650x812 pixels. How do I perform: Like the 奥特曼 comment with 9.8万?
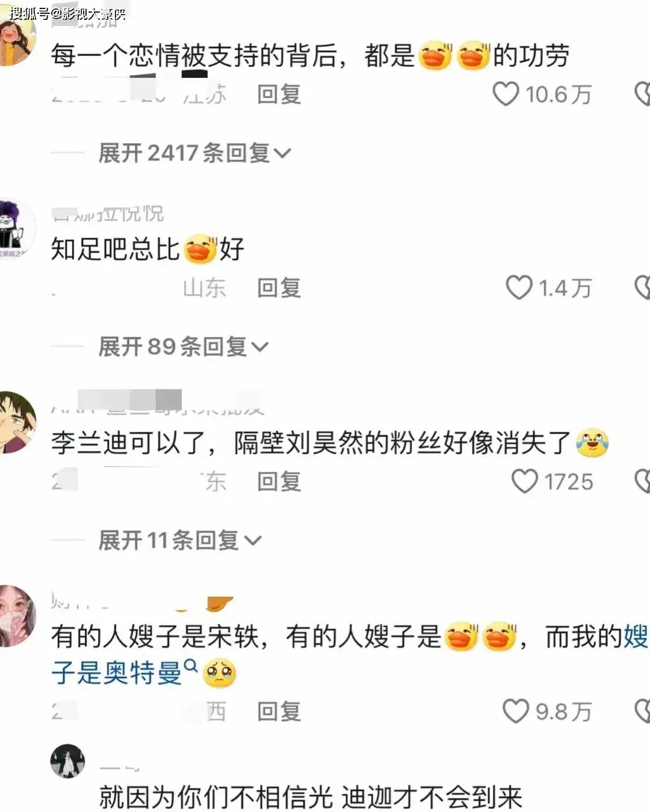[516, 711]
